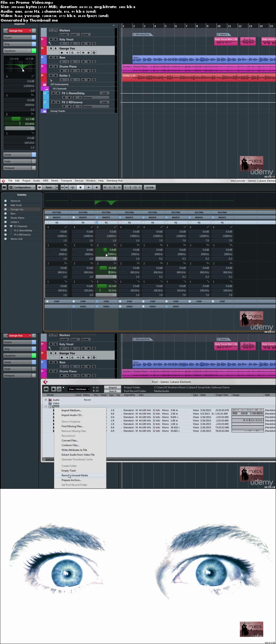
Task: Click left arrow of Pool scrollbar
Action: click(44, 459)
